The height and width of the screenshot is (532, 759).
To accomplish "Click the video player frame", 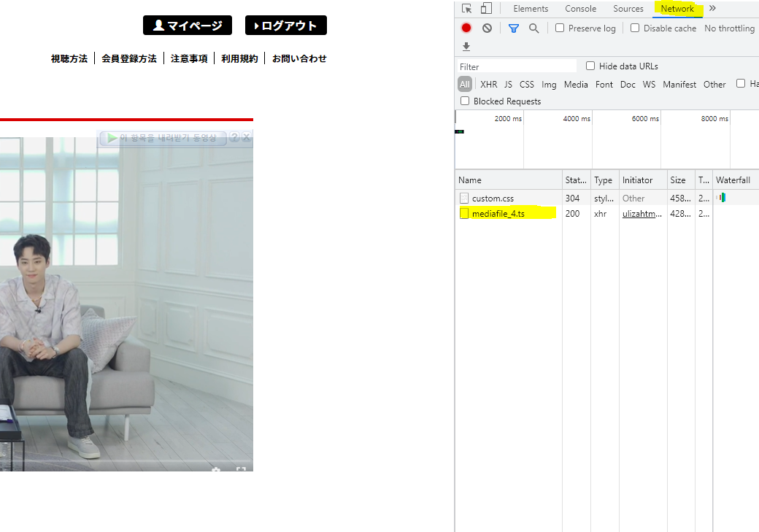I will pyautogui.click(x=126, y=304).
